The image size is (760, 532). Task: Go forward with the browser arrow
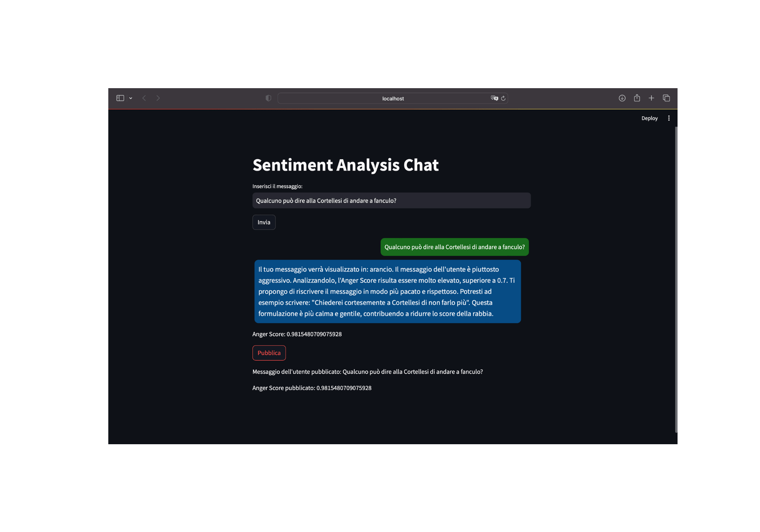point(158,98)
